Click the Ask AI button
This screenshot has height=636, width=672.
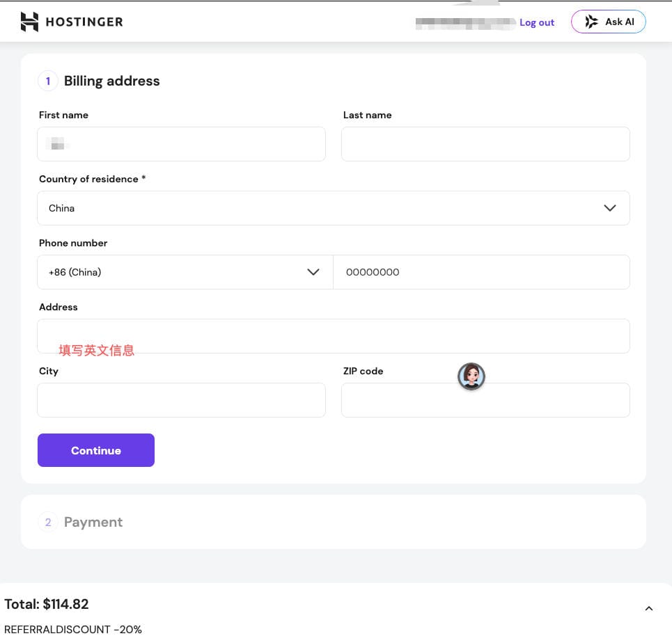608,22
